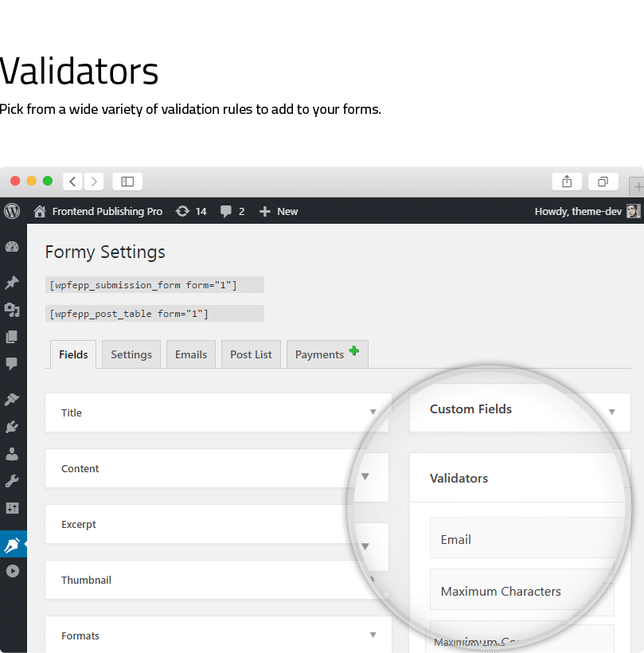
Task: Select the wpfepp_post_table shortcode box
Action: [154, 314]
